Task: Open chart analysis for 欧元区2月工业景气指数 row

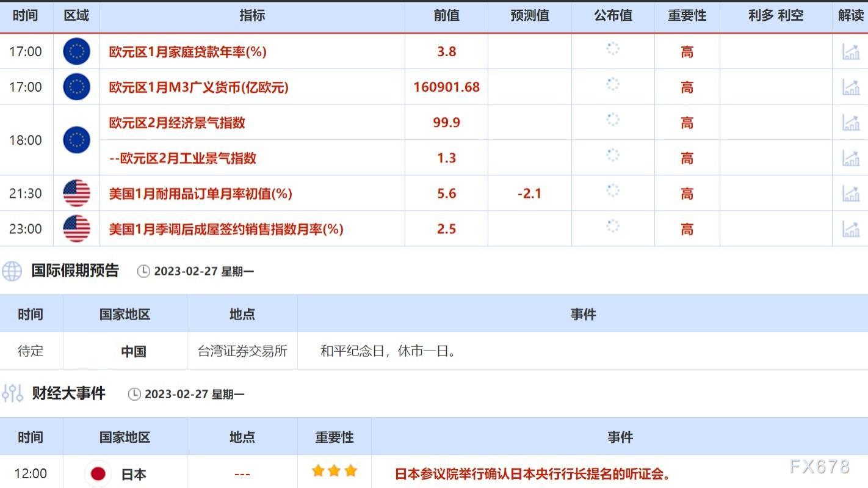Action: 850,158
